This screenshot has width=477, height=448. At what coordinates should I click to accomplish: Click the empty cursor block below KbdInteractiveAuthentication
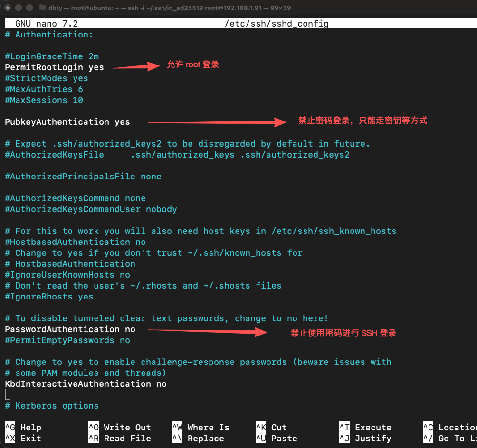click(7, 394)
